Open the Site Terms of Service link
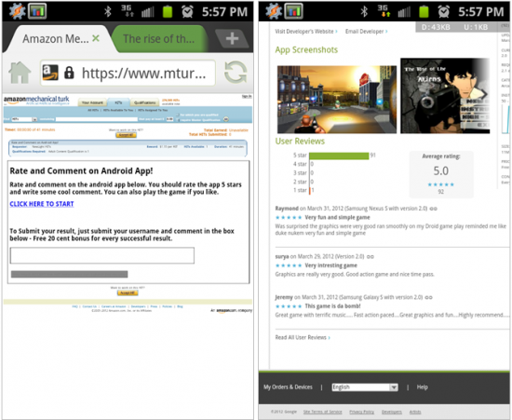This screenshot has width=512, height=420. 322,412
